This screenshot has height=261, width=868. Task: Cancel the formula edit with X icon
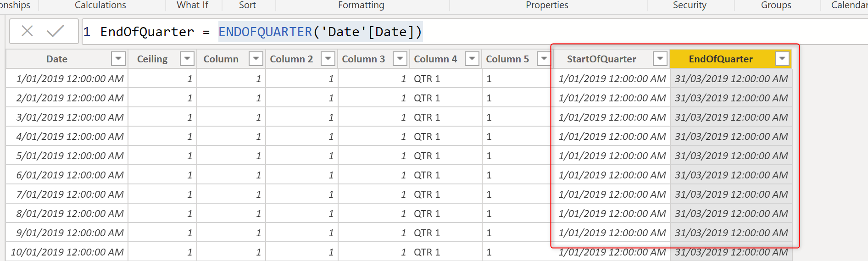(x=27, y=31)
